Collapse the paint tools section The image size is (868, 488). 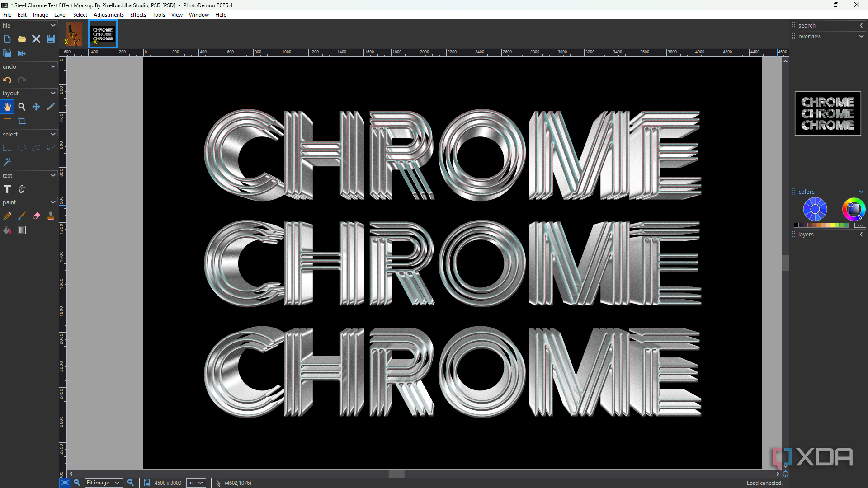pos(53,202)
